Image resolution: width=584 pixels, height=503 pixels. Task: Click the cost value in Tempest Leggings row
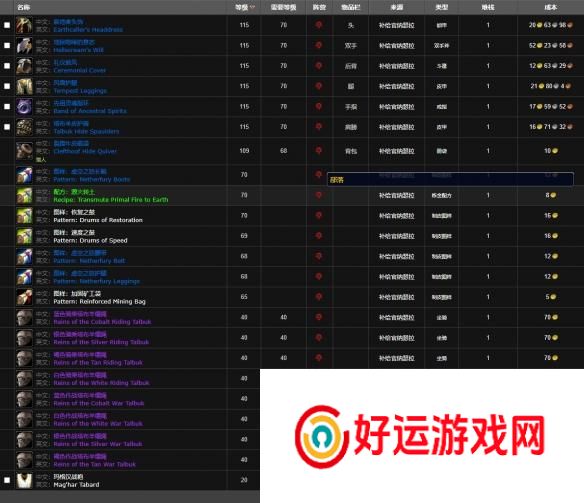coord(550,86)
